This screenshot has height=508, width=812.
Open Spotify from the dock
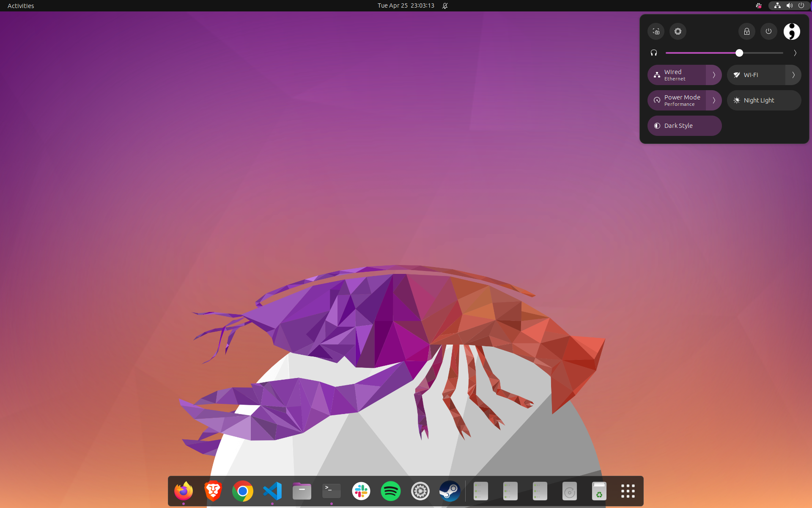[391, 491]
